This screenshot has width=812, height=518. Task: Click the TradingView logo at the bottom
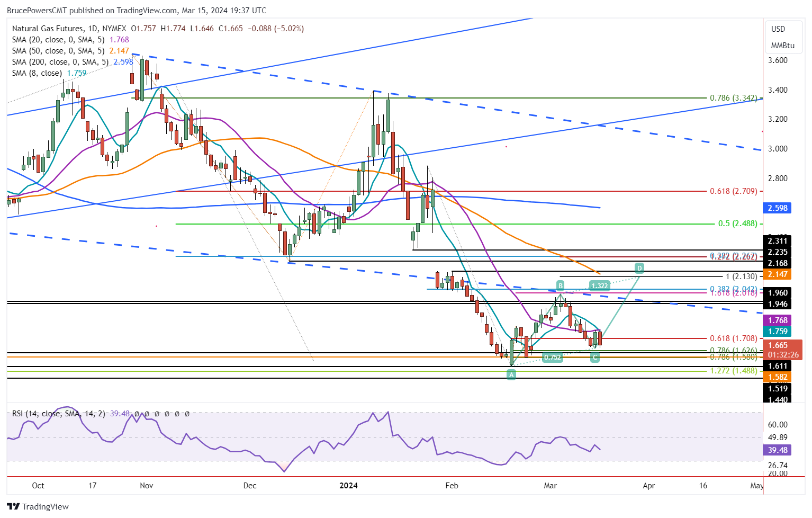38,506
